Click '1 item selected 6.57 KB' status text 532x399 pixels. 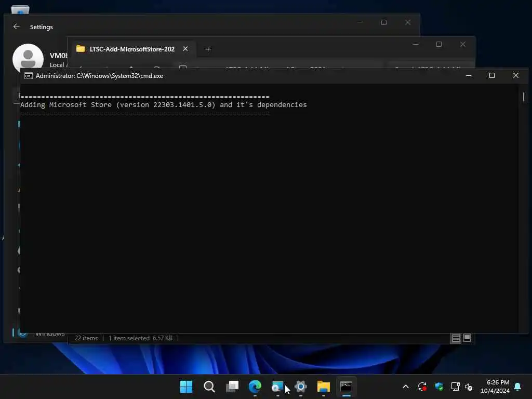coord(140,338)
